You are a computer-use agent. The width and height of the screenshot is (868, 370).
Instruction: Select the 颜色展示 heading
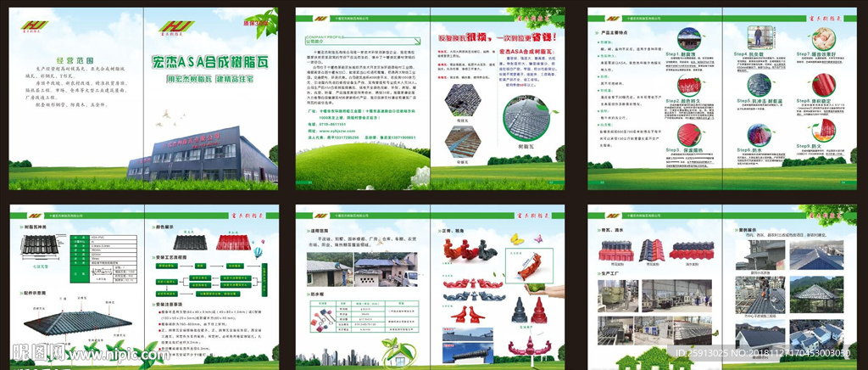(x=164, y=227)
